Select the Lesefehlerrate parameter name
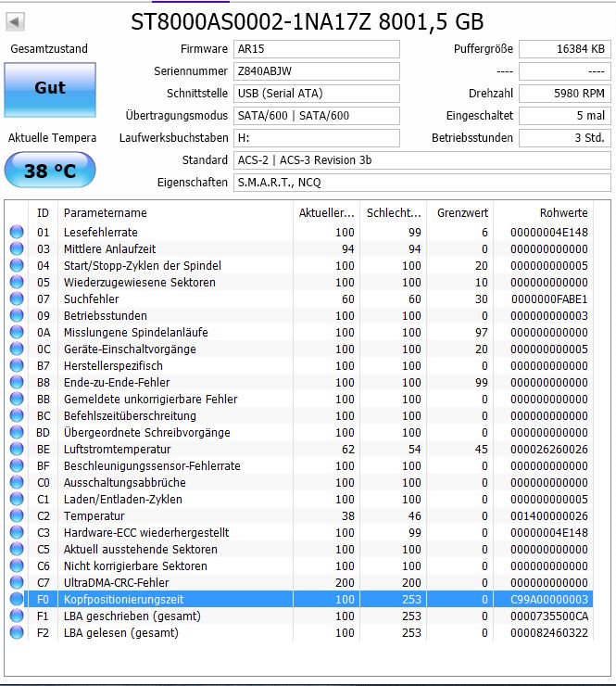Screen dimensions: 616x686 coord(101,233)
